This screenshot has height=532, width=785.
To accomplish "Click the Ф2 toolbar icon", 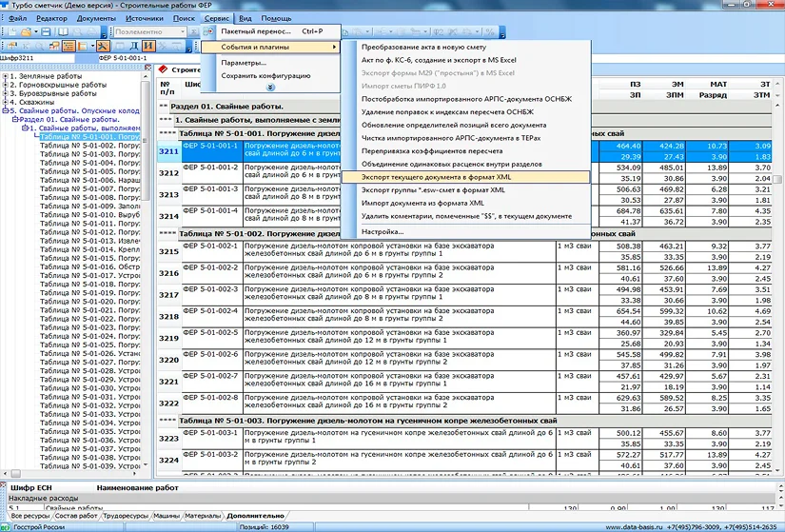I will 438,32.
